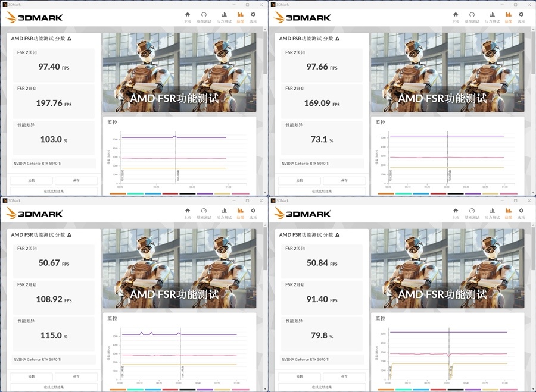Click NVIDIA GeForce RTX 5070 Ti in the 73.1% window
The height and width of the screenshot is (392, 536).
point(306,164)
